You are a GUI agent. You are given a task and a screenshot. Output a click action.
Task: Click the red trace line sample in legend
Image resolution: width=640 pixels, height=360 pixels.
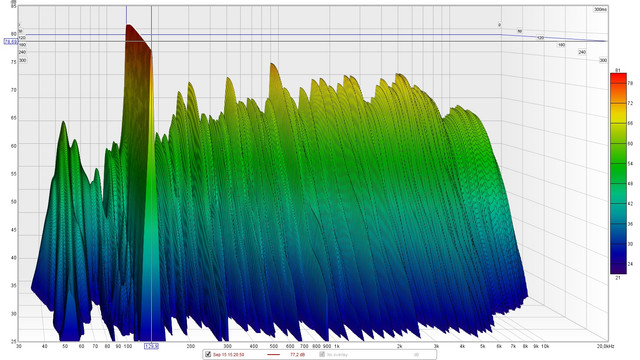273,355
